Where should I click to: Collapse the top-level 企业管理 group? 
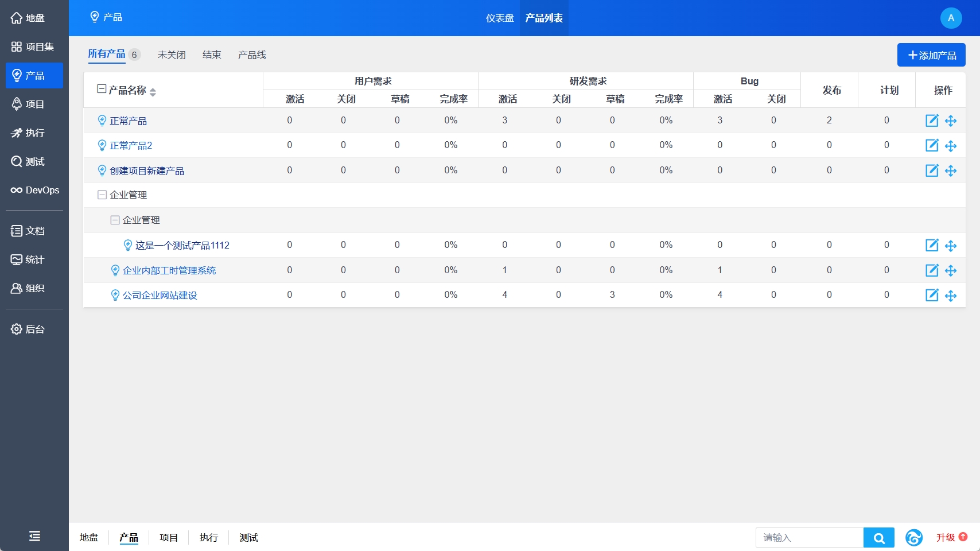(x=102, y=195)
